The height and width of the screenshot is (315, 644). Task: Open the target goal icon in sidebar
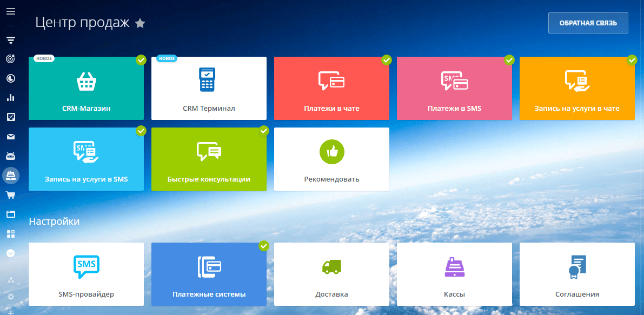(x=11, y=59)
